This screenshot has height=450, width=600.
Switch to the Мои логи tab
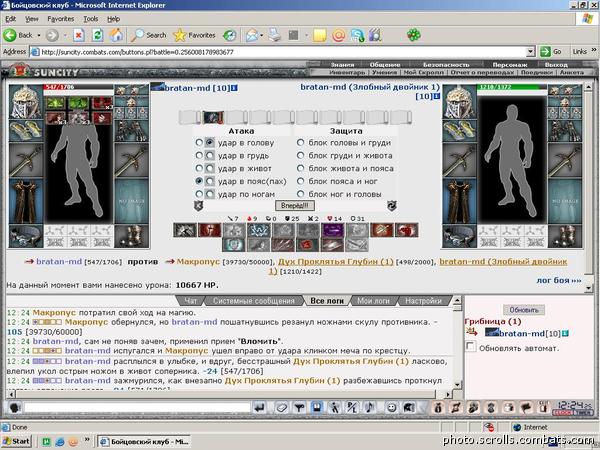[x=373, y=301]
